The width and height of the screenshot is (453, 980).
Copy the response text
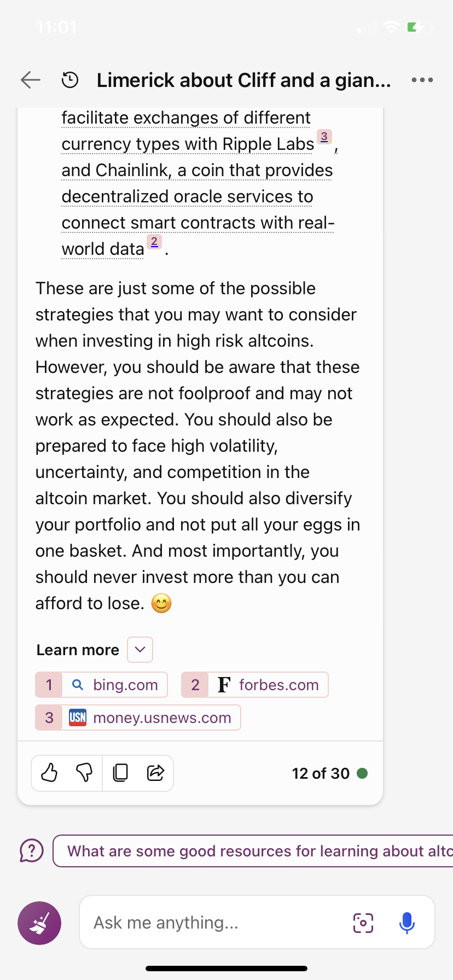point(120,773)
